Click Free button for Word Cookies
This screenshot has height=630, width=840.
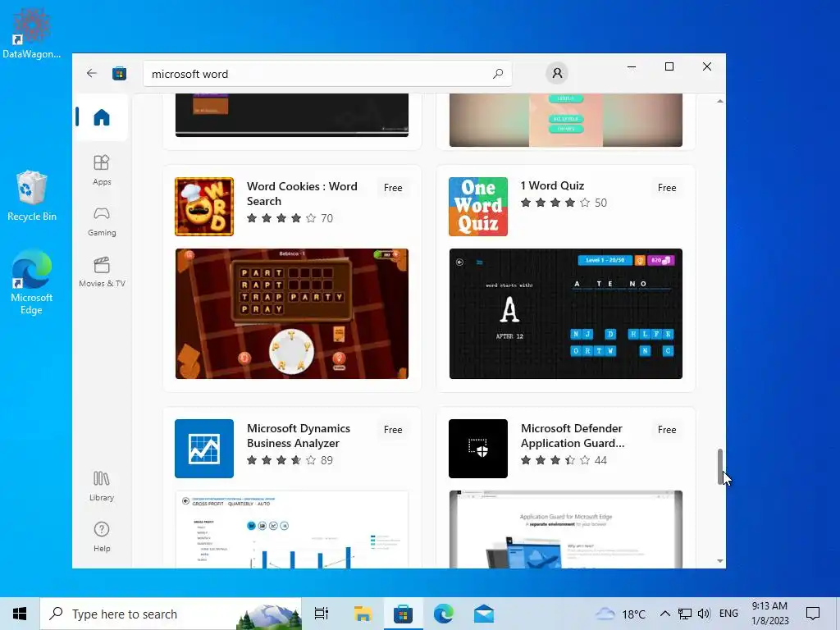pyautogui.click(x=393, y=188)
